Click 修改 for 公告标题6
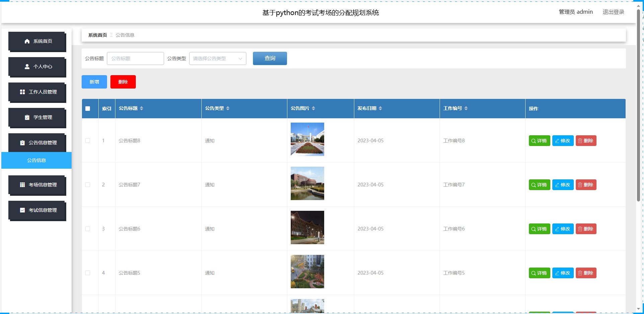This screenshot has width=644, height=314. [x=563, y=229]
